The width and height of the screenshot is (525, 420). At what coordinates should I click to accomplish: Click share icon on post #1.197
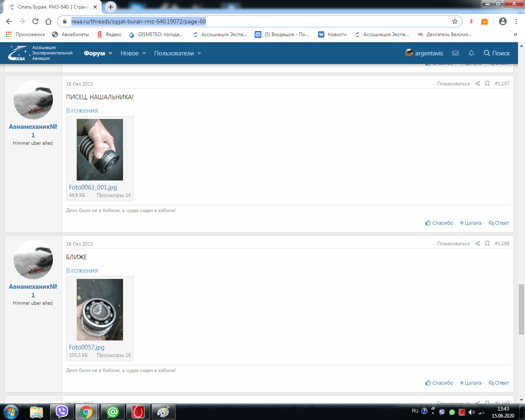477,84
